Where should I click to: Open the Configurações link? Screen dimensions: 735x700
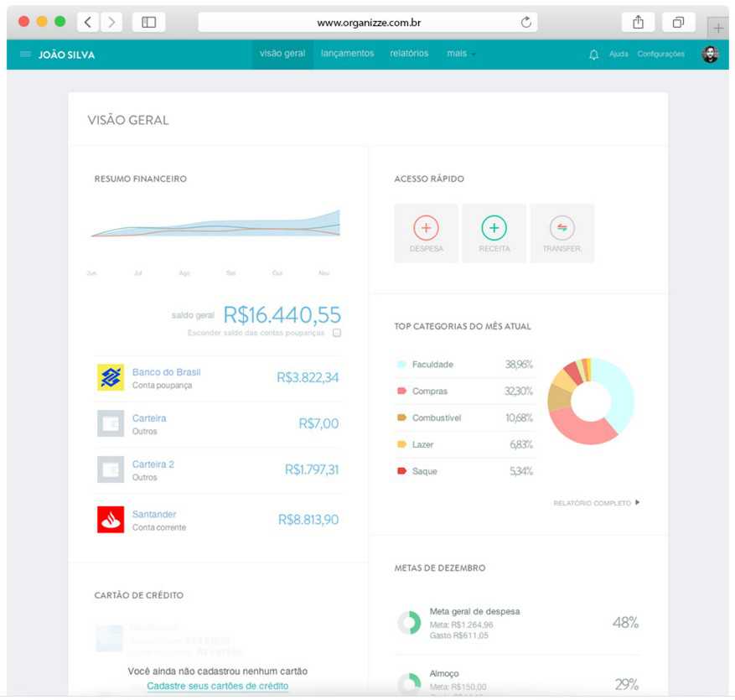pos(660,54)
